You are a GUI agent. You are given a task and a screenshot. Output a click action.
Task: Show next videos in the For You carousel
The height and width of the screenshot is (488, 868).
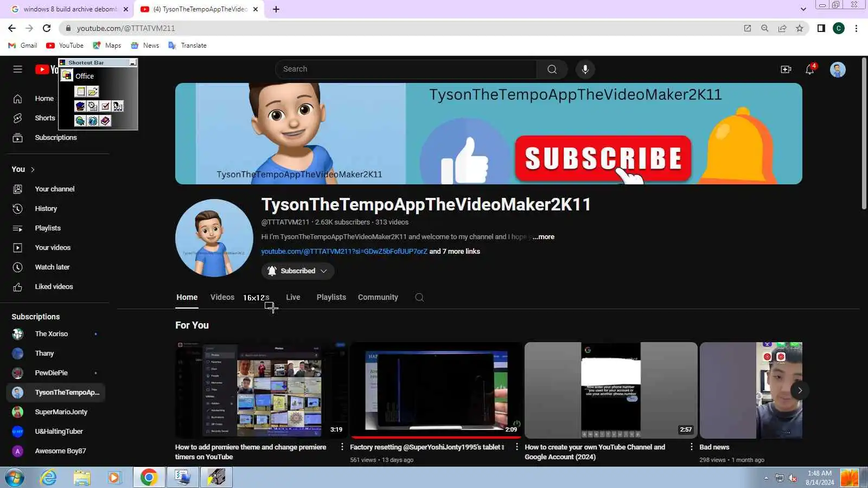click(800, 390)
